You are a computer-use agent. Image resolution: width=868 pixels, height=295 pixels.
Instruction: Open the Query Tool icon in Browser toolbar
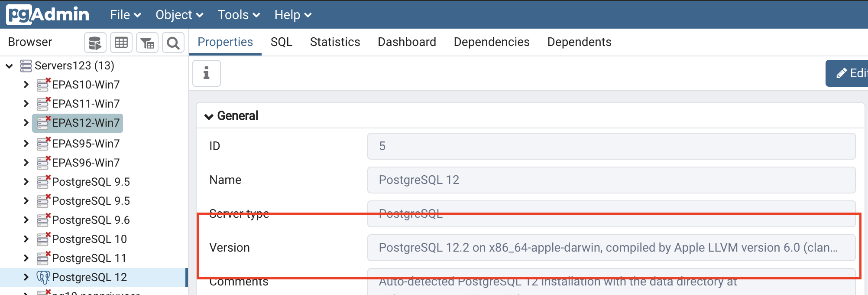[95, 43]
